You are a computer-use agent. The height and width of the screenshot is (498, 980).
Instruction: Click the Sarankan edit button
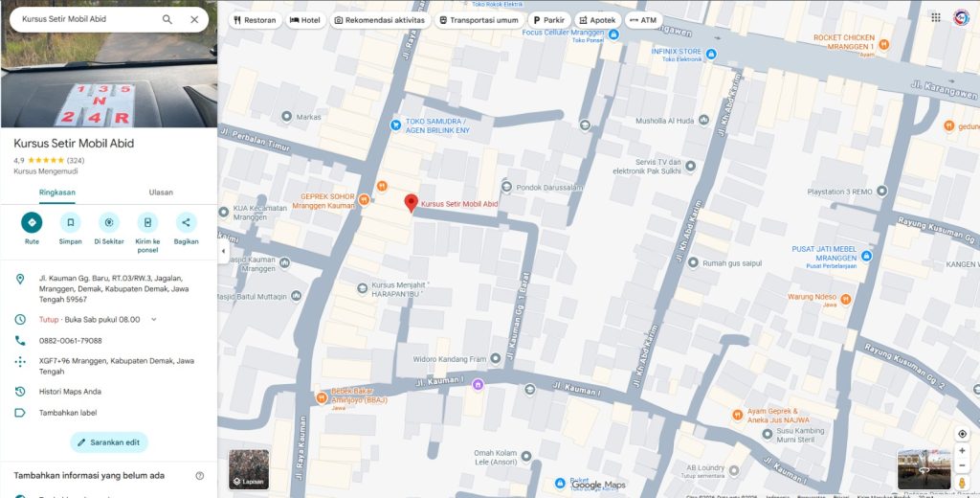109,442
